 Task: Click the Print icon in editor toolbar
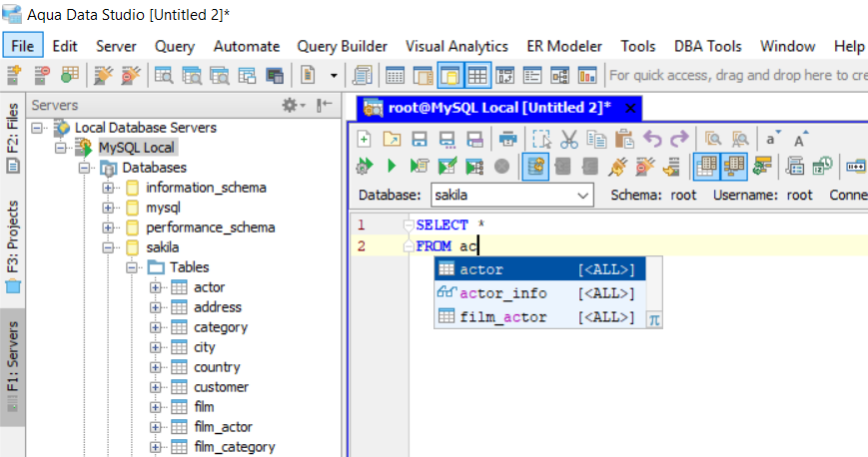pyautogui.click(x=508, y=139)
